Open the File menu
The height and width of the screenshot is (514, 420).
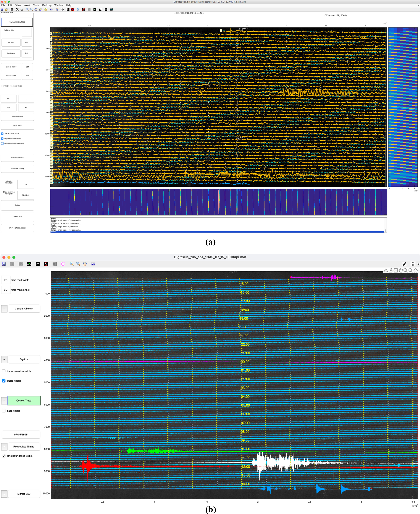click(3, 5)
